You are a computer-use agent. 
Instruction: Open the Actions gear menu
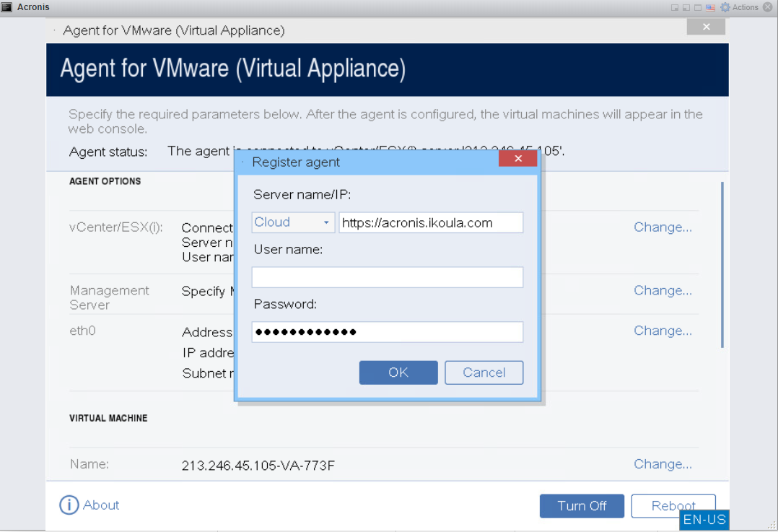coord(739,7)
